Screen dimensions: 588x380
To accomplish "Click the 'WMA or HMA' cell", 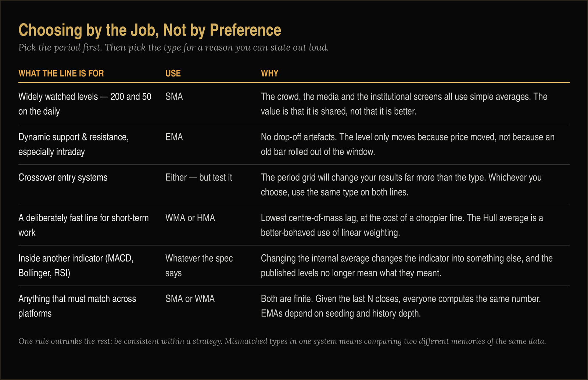I will coord(190,218).
